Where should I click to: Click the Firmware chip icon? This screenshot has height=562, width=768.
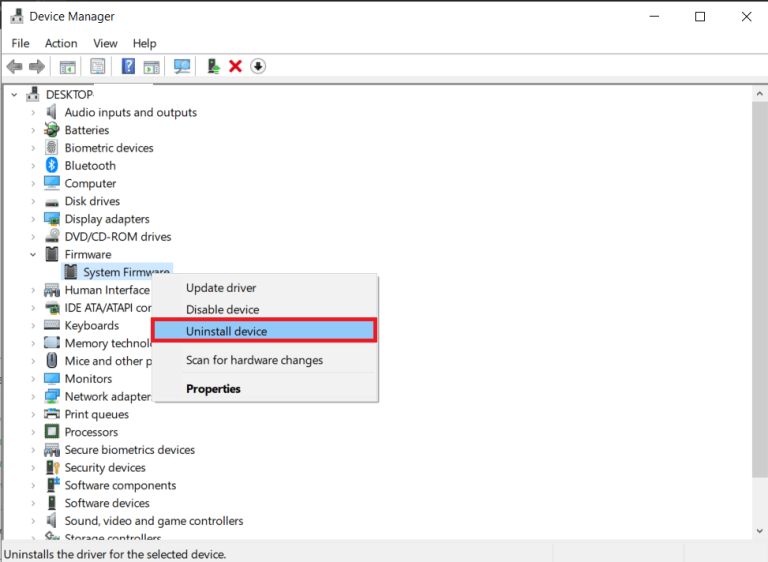point(52,254)
